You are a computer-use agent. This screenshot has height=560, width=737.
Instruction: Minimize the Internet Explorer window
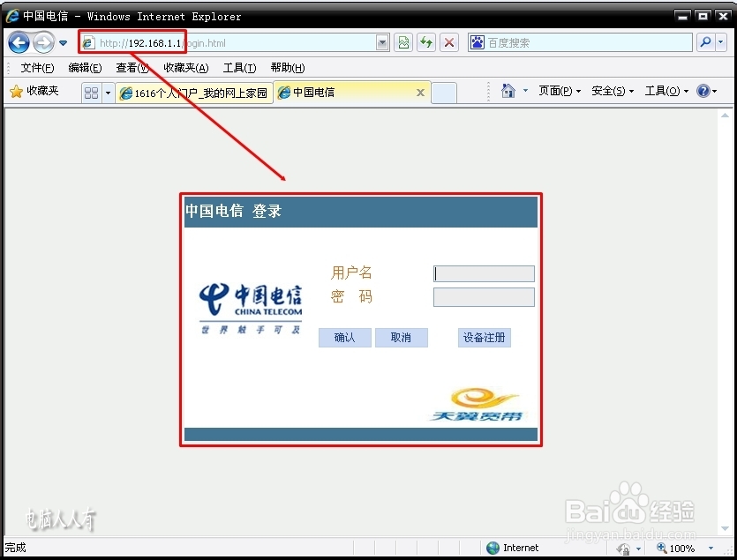682,16
